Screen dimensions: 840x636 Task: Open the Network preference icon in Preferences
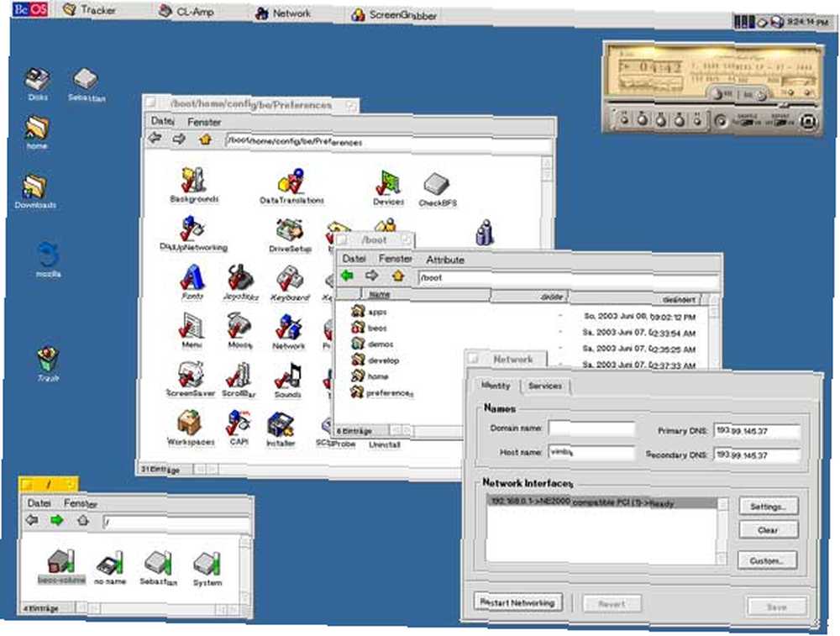pos(288,332)
